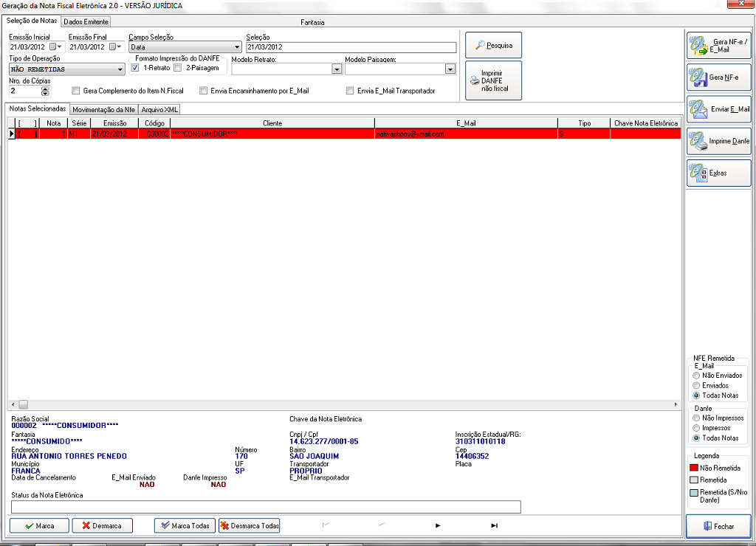Click the E_Mail column header
This screenshot has height=546, width=756.
coord(467,123)
